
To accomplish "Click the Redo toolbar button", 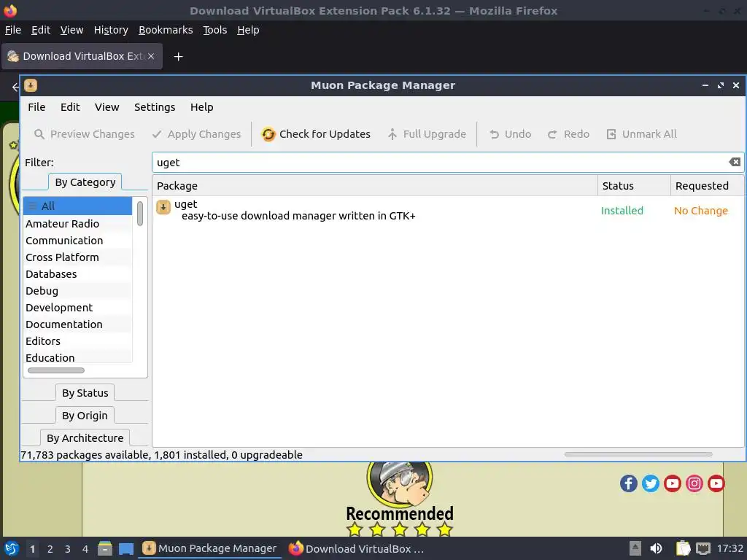I will coord(568,134).
